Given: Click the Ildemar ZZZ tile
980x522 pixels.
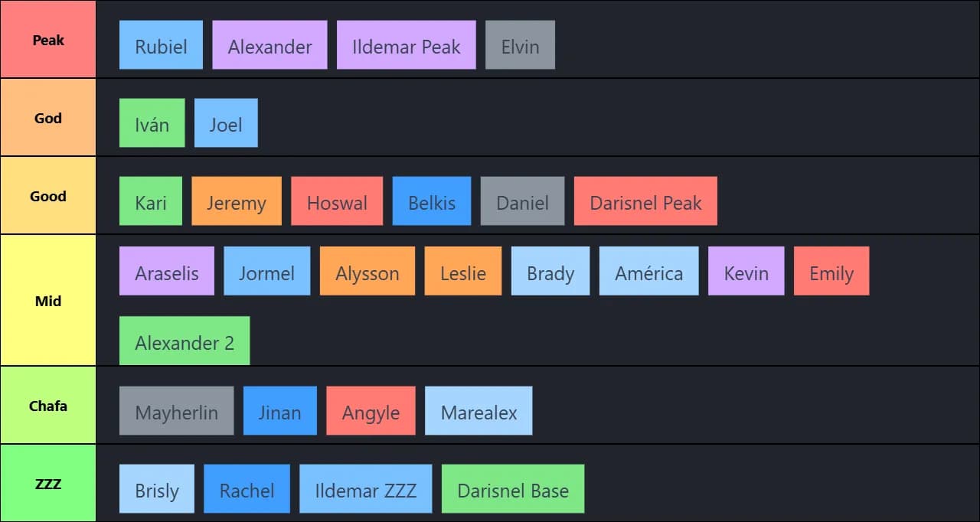Looking at the screenshot, I should tap(365, 489).
